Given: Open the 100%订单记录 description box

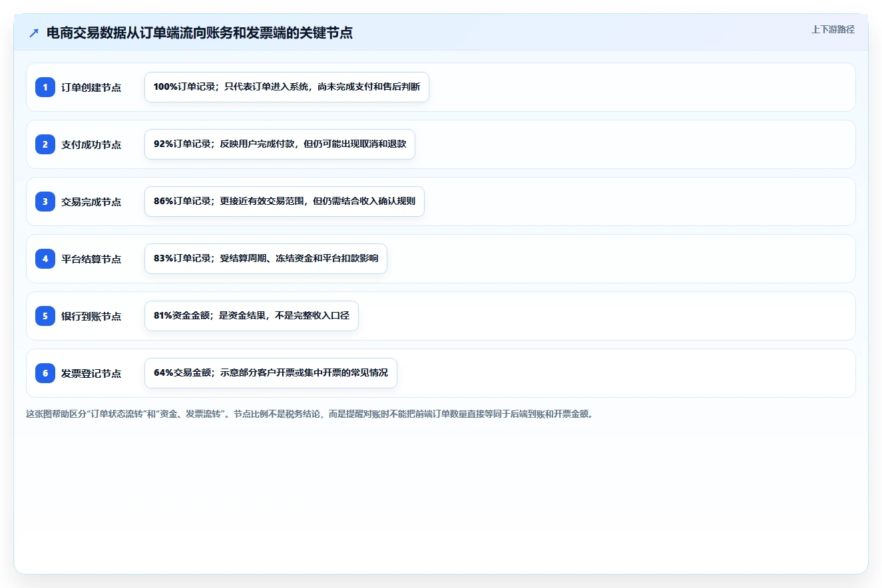Looking at the screenshot, I should pos(287,87).
